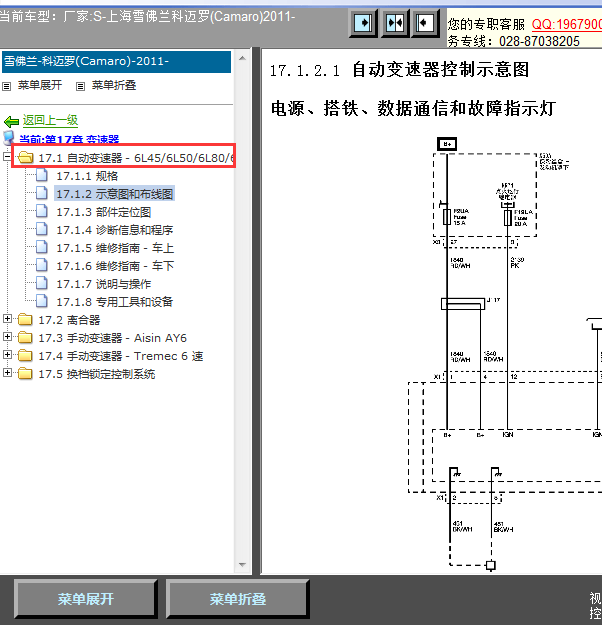Click the 17.4 Tremec folder icon
This screenshot has height=625, width=602.
tap(25, 356)
